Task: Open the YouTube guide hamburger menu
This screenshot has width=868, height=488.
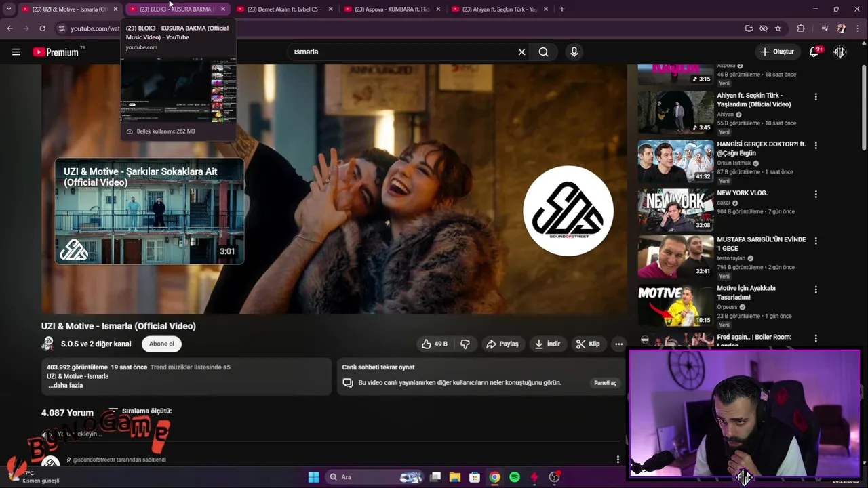Action: click(x=16, y=52)
